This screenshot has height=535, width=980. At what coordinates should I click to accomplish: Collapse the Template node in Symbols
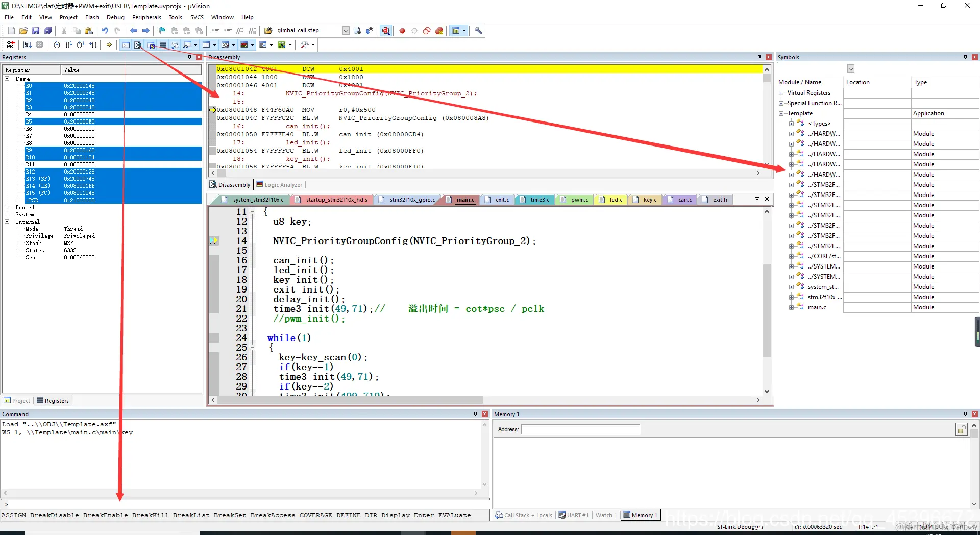(x=781, y=113)
